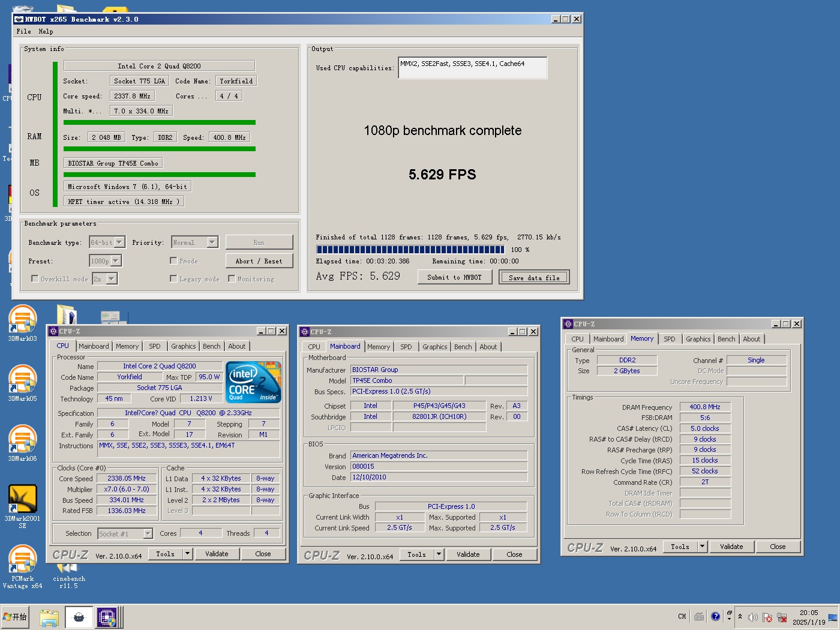Click the DRAM Frequency 400.8 MHz value
Image resolution: width=840 pixels, height=630 pixels.
pos(705,407)
